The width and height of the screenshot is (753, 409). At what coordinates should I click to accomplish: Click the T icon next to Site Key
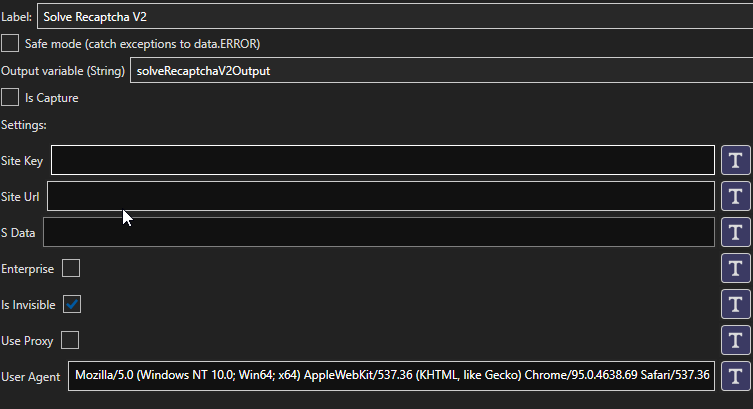[x=736, y=160]
